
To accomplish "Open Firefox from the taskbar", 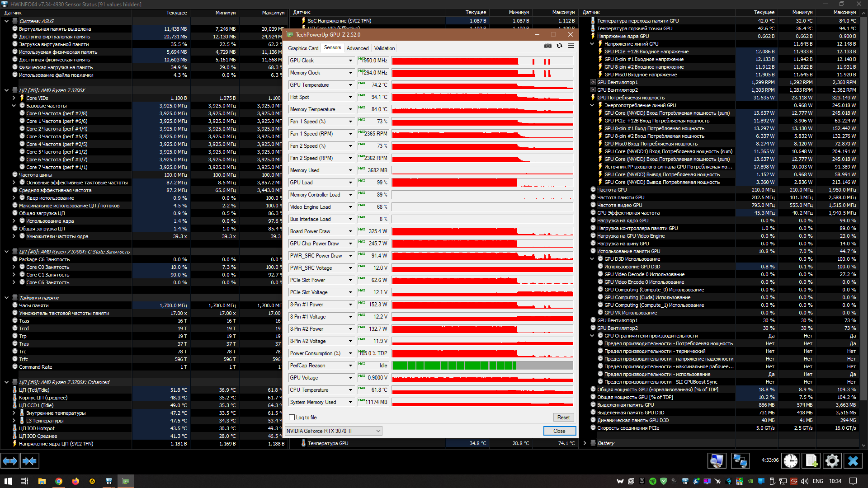I will 75,481.
